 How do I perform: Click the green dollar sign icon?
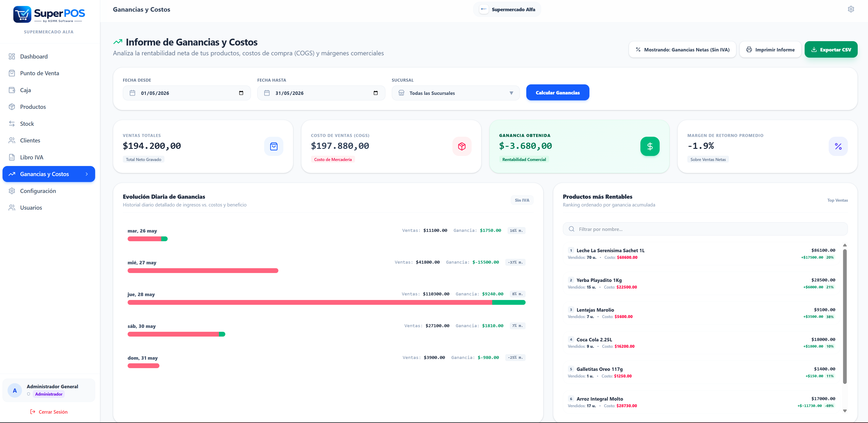[650, 146]
